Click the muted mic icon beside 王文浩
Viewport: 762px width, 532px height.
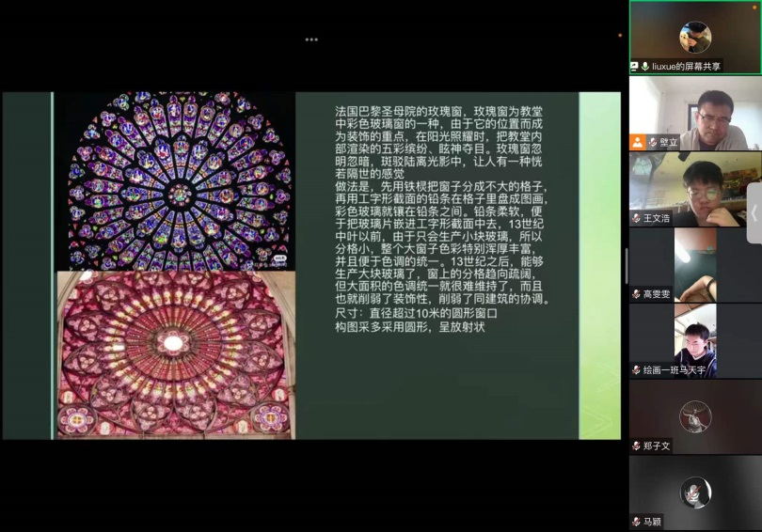coord(636,218)
